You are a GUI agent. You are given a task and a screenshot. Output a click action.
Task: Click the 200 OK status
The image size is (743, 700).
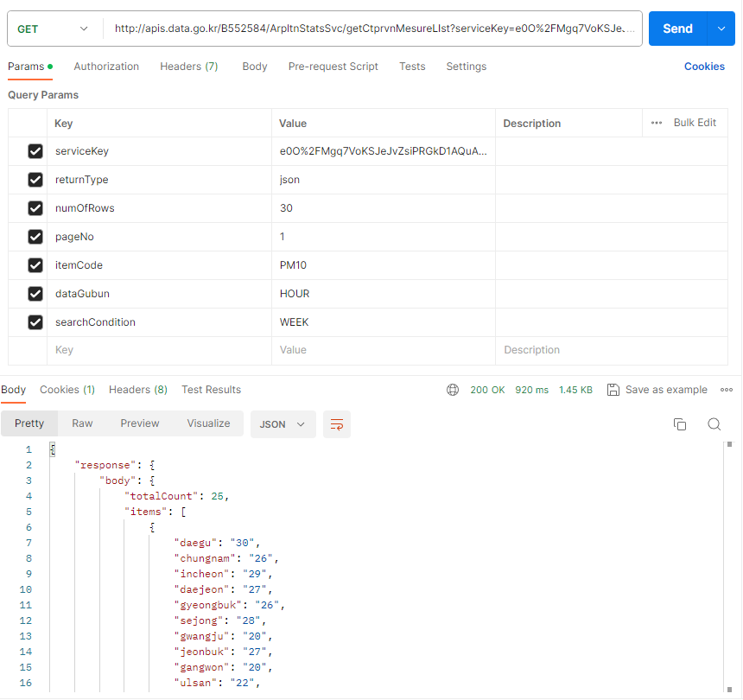tap(487, 390)
